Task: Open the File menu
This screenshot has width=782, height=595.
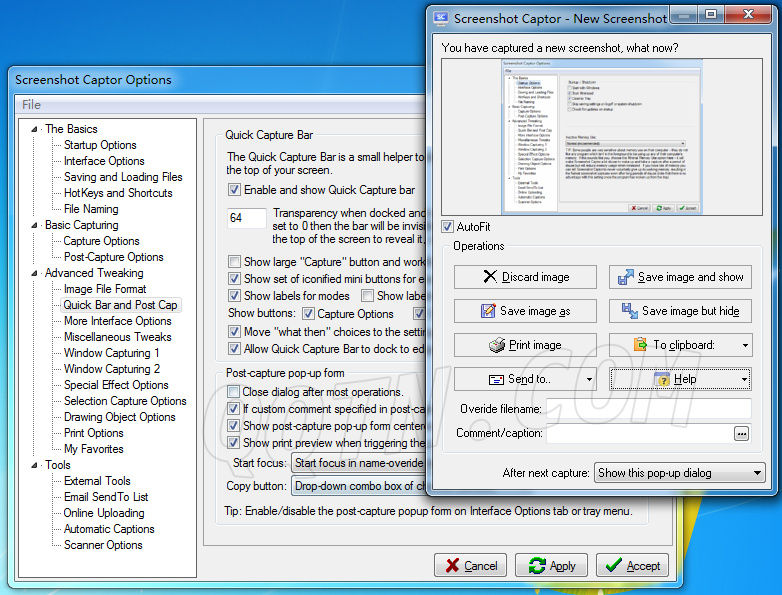Action: (x=32, y=105)
